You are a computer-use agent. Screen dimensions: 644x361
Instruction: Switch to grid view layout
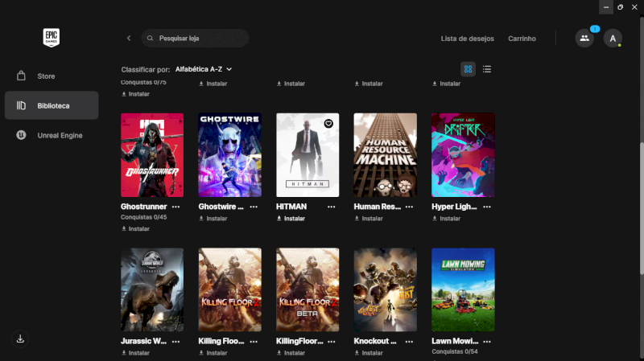pyautogui.click(x=468, y=69)
